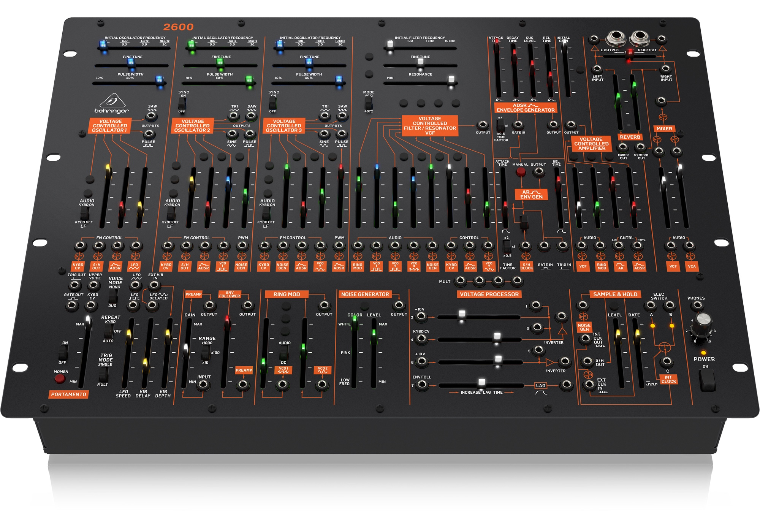Push the red MANUAL gate button
Image resolution: width=760 pixels, height=532 pixels.
[x=521, y=172]
